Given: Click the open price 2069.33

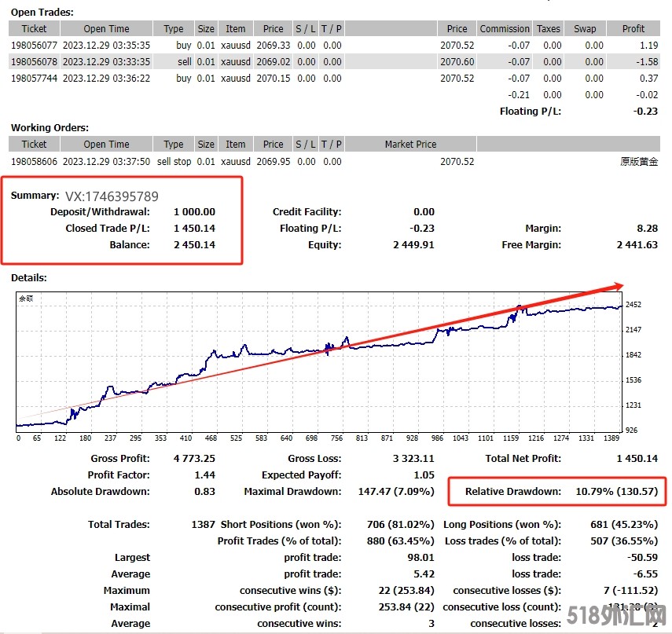Looking at the screenshot, I should (x=274, y=46).
